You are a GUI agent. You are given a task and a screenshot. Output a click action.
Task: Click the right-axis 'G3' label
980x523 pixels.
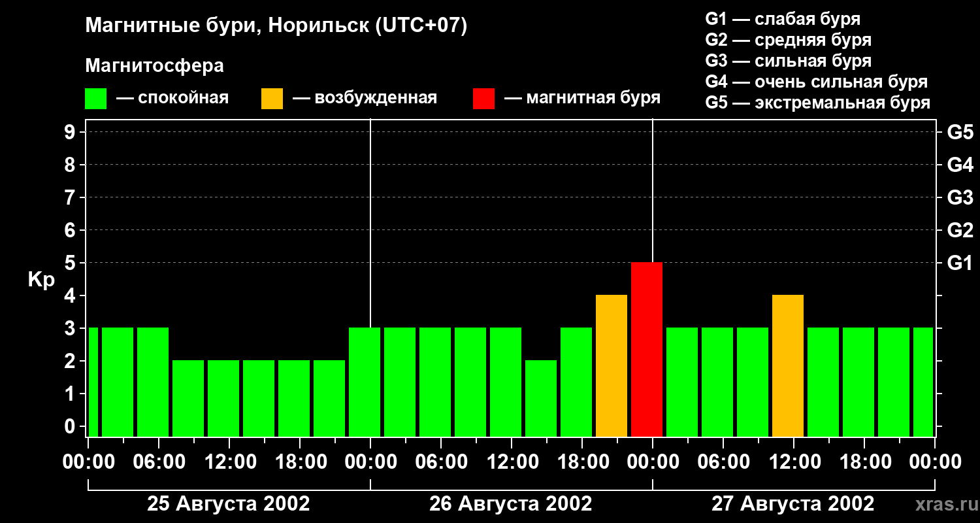point(960,197)
